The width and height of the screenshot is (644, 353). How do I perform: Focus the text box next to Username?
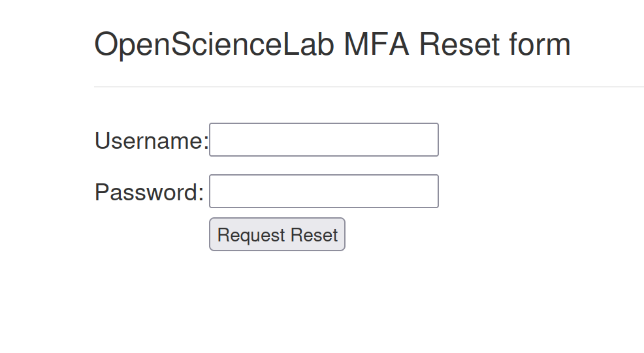point(323,140)
